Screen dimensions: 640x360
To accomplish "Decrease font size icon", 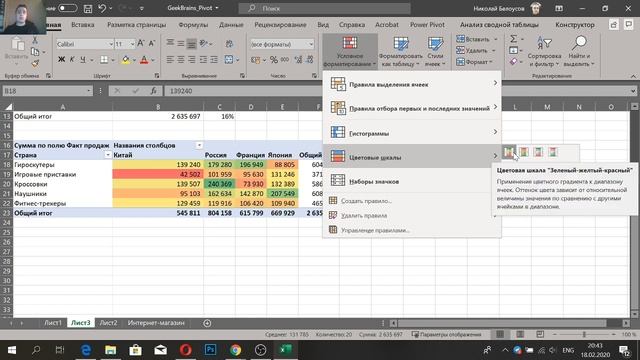I will pyautogui.click(x=151, y=43).
